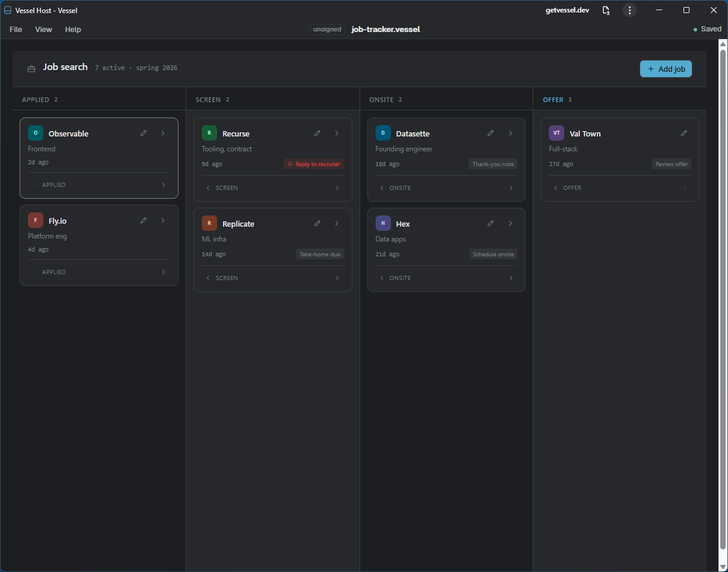Edit the Hex job card
728x572 pixels.
point(491,224)
